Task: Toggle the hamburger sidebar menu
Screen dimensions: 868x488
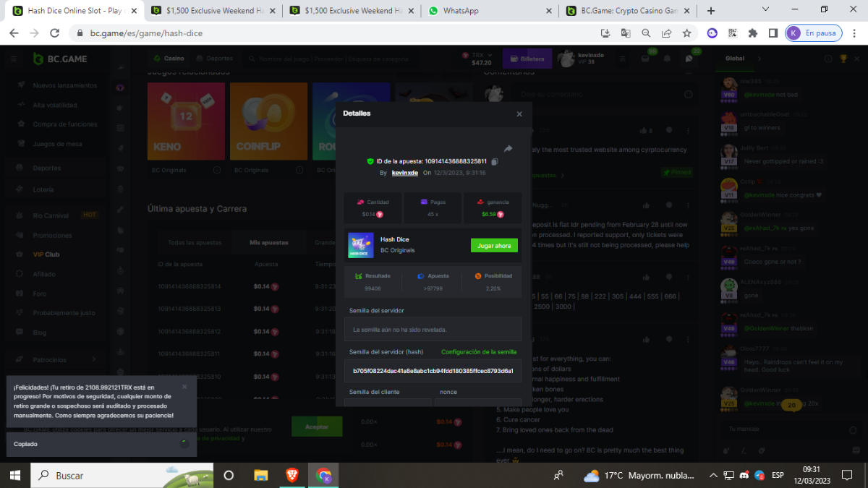Action: [14, 59]
